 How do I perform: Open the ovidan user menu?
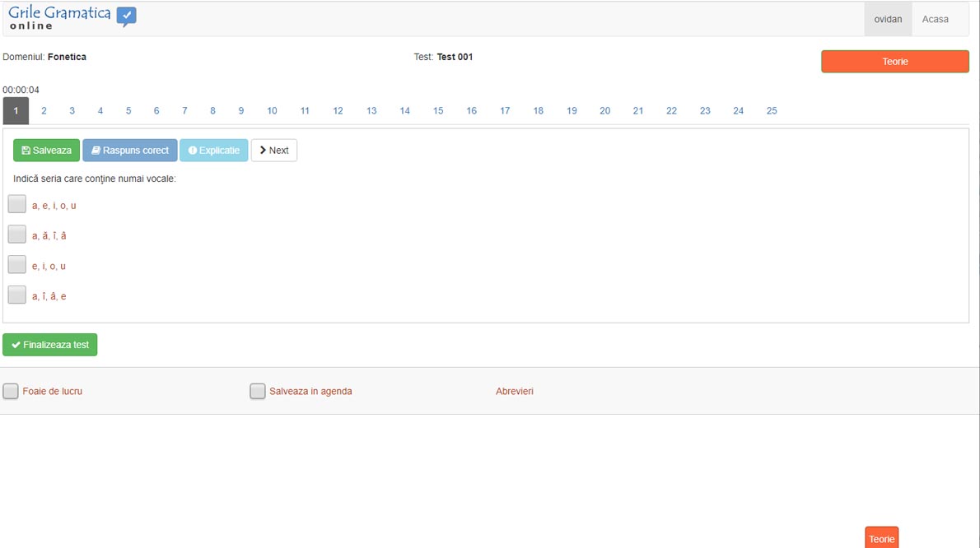[x=888, y=19]
